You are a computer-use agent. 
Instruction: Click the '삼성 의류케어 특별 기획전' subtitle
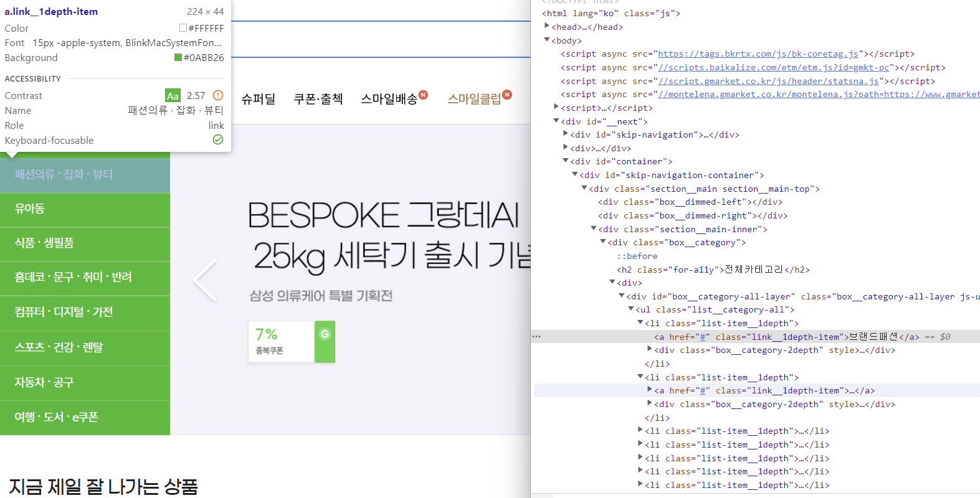click(x=321, y=296)
